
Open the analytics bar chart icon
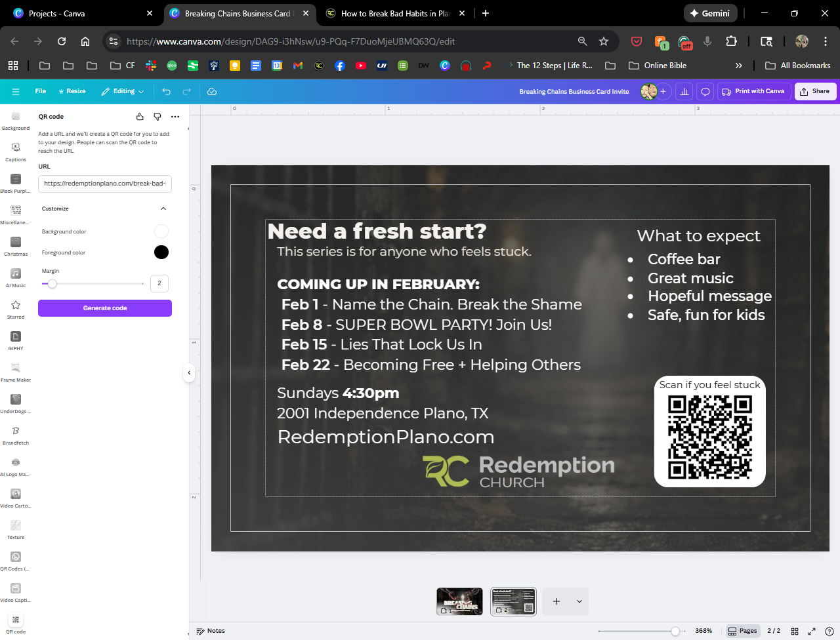click(684, 92)
